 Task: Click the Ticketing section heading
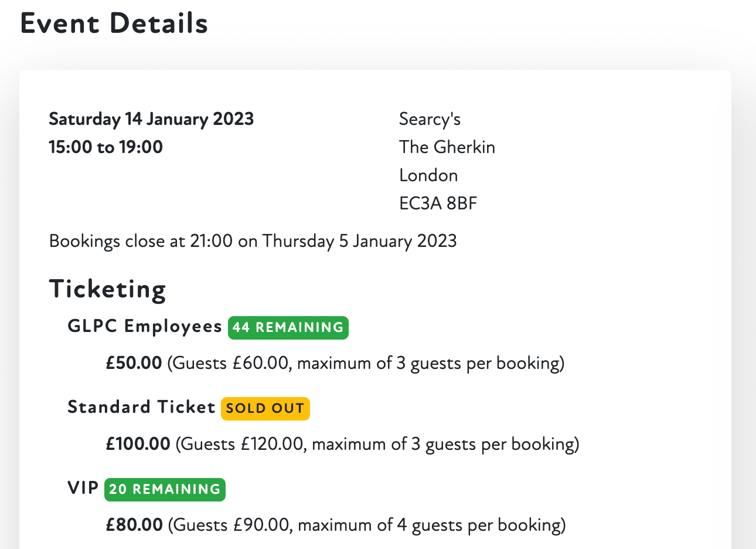coord(108,289)
